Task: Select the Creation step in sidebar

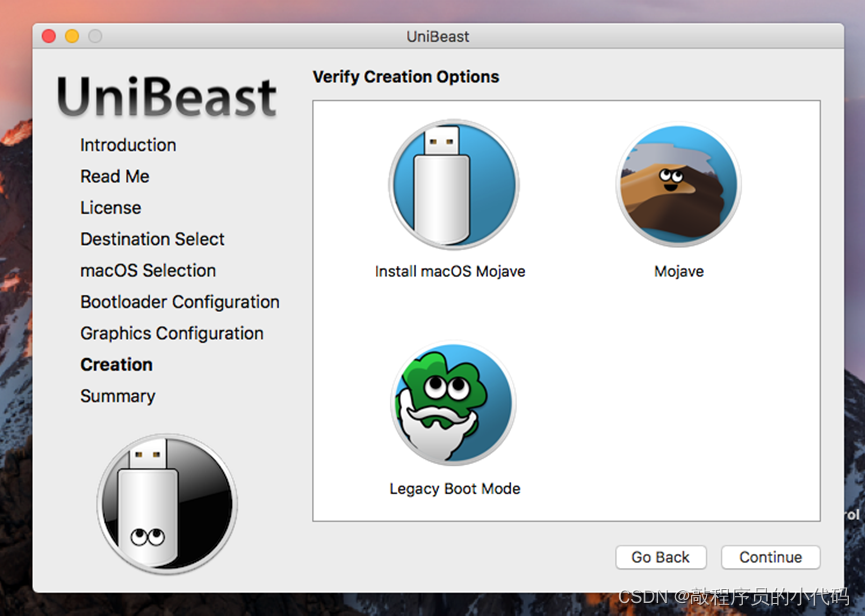Action: [116, 365]
